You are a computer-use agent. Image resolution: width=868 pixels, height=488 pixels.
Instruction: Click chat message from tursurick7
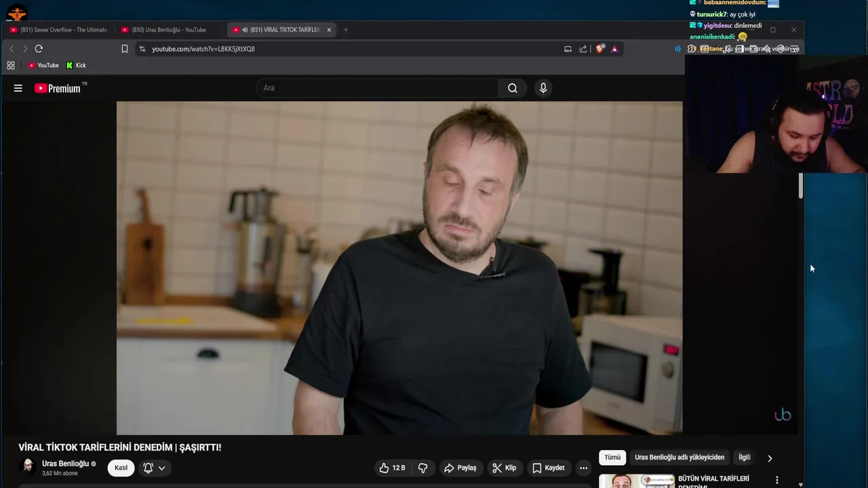[723, 14]
